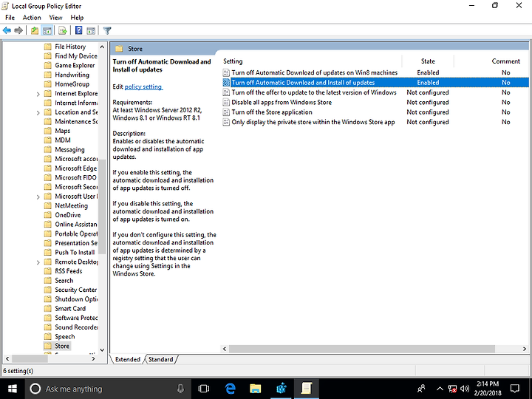Viewport: 532px width, 399px height.
Task: Open the File menu
Action: 10,18
